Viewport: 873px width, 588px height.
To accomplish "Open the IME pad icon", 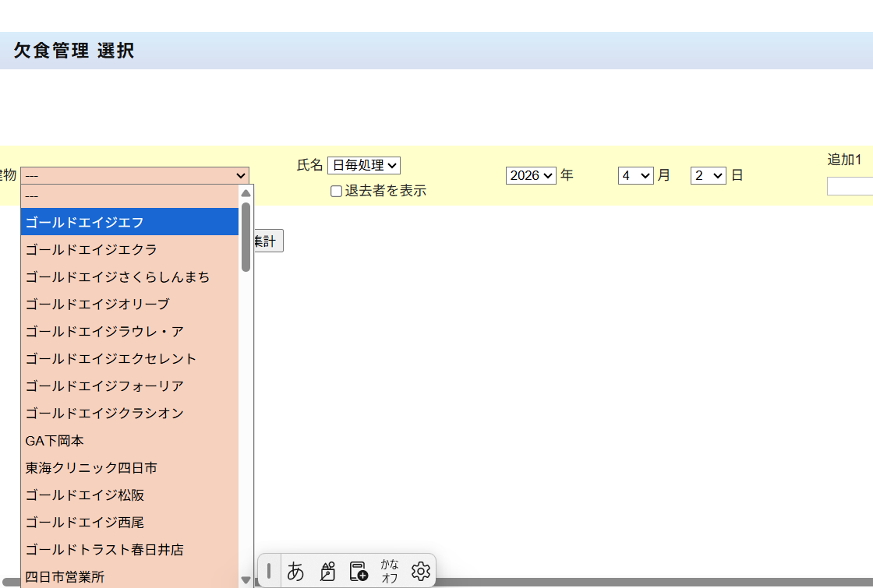I will pyautogui.click(x=327, y=571).
